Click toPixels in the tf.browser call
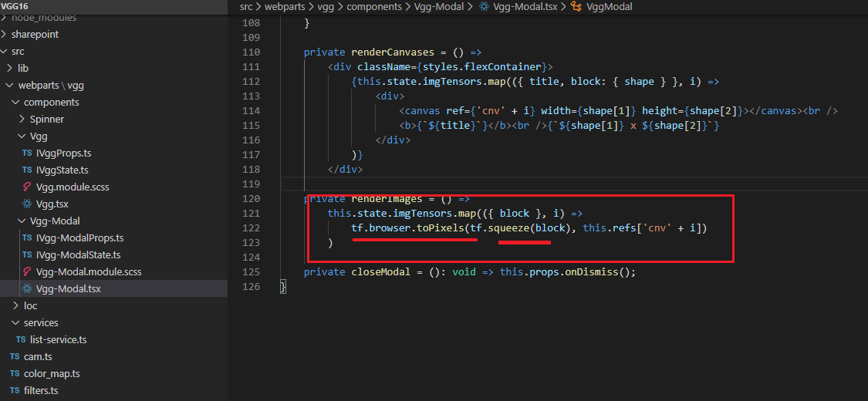The image size is (868, 401). (x=440, y=228)
